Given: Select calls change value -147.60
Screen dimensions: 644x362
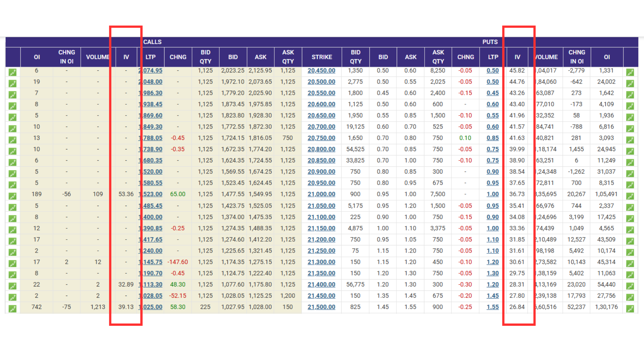Looking at the screenshot, I should 178,262.
